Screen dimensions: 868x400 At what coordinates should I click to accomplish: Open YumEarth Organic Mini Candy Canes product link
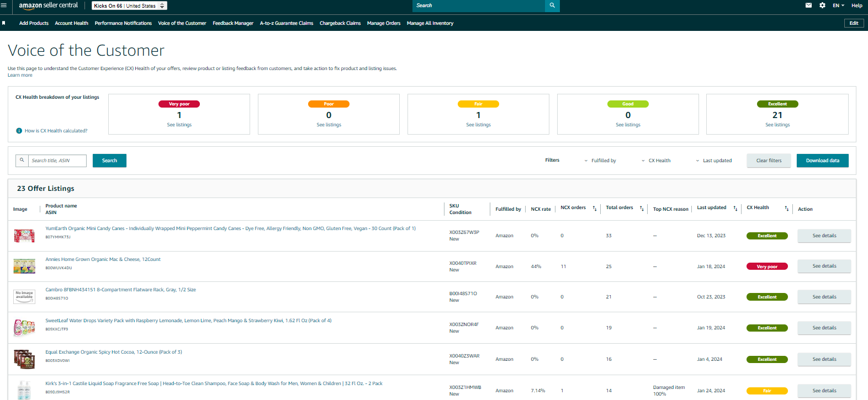pyautogui.click(x=230, y=228)
